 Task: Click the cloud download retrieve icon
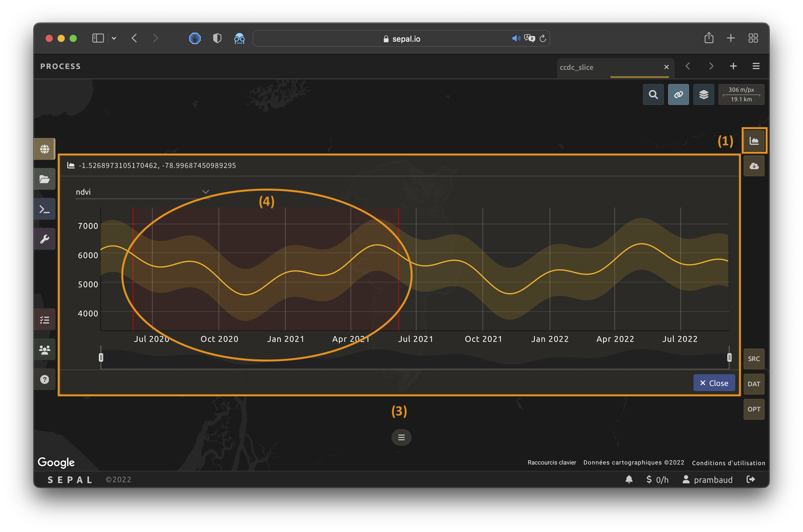[754, 166]
